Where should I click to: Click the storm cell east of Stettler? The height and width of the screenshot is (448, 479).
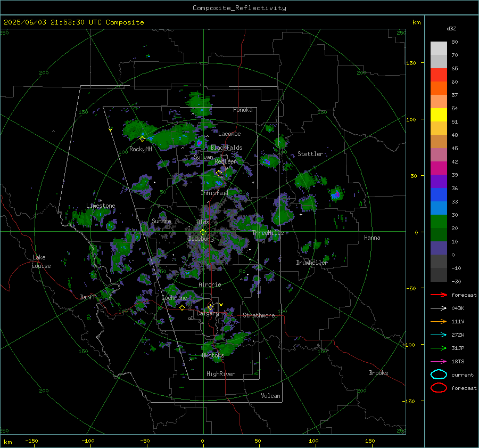pos(336,194)
